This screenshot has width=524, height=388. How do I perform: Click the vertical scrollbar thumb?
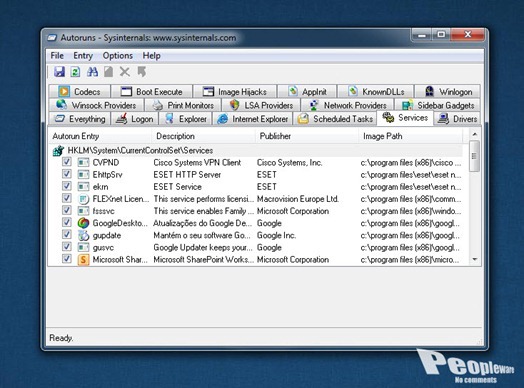click(474, 156)
